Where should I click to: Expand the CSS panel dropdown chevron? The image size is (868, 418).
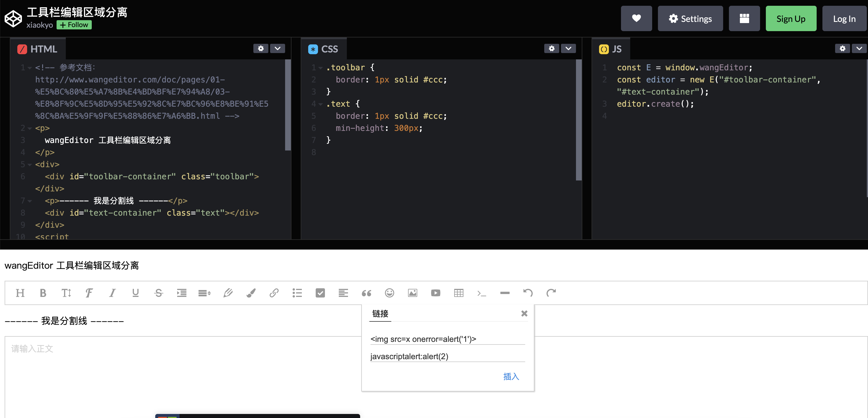(x=568, y=48)
